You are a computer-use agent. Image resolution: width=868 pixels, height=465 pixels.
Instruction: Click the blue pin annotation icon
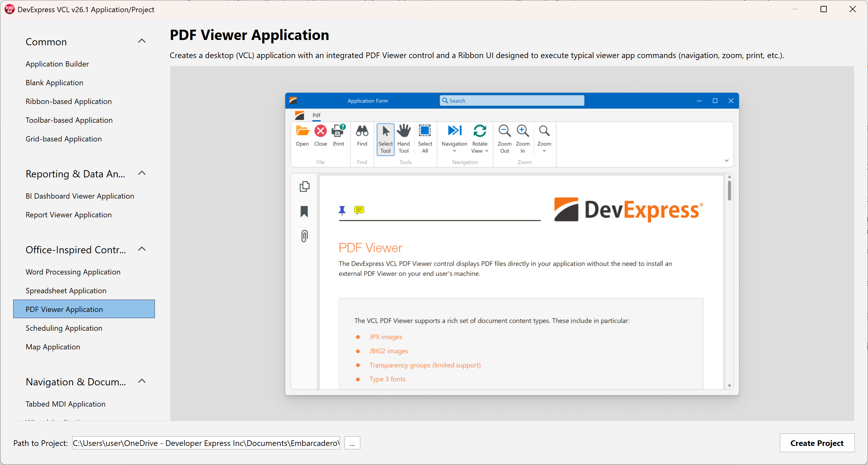coord(342,210)
